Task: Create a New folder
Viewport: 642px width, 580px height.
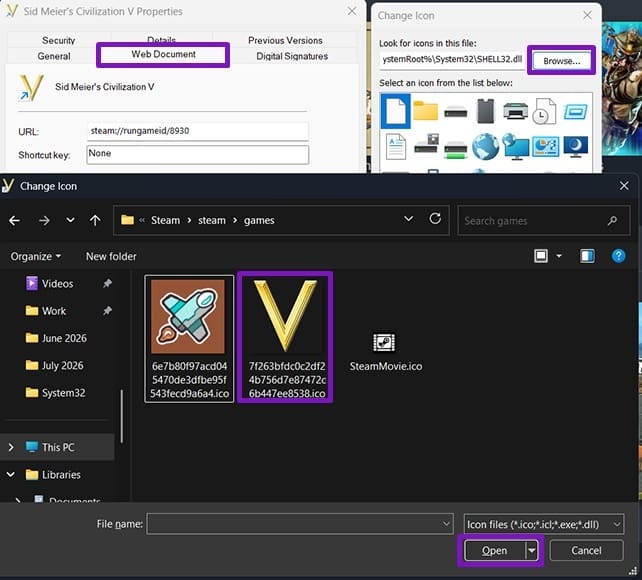Action: coord(111,256)
